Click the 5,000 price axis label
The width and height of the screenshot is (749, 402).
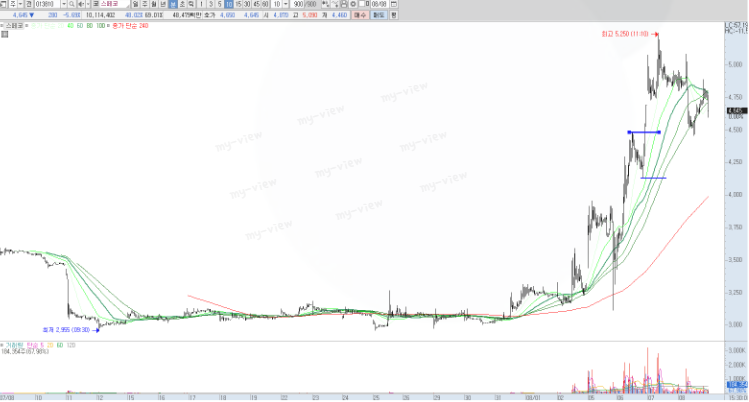735,64
